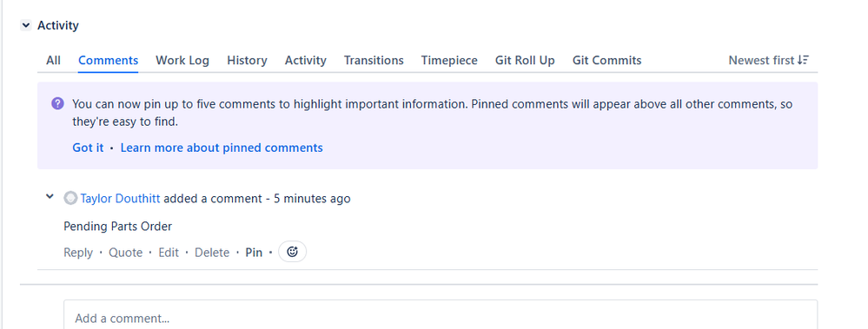
Task: Open the Timepiece tab
Action: 449,60
